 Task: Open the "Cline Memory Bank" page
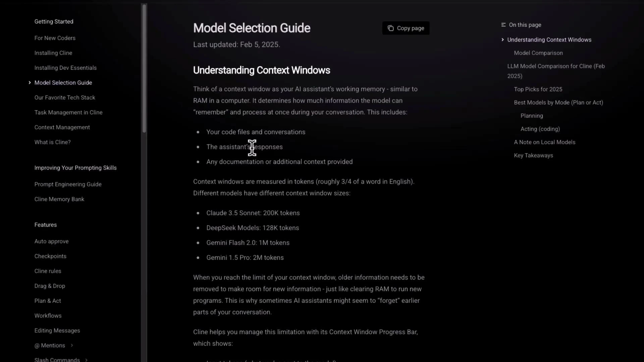59,199
